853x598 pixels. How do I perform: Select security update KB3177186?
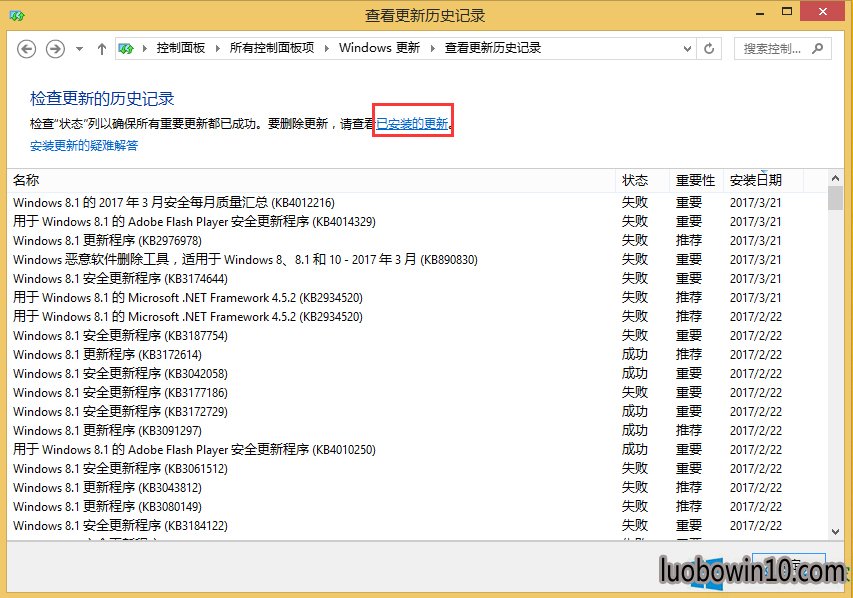point(417,392)
